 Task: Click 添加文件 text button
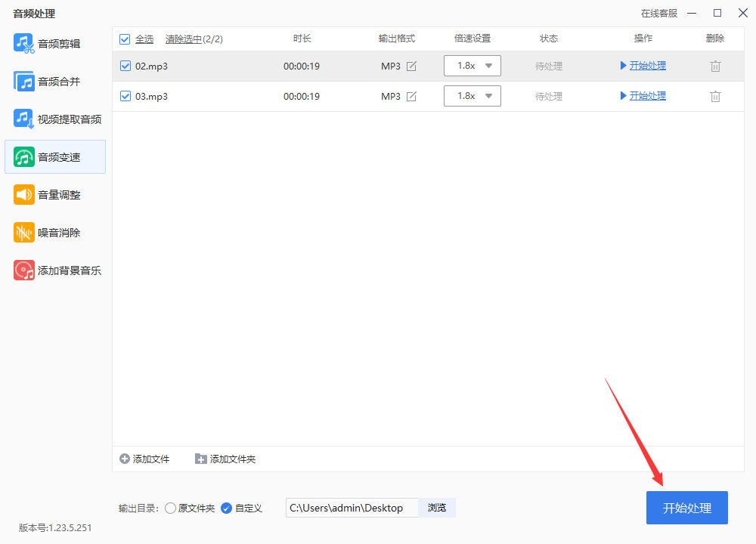[x=151, y=459]
